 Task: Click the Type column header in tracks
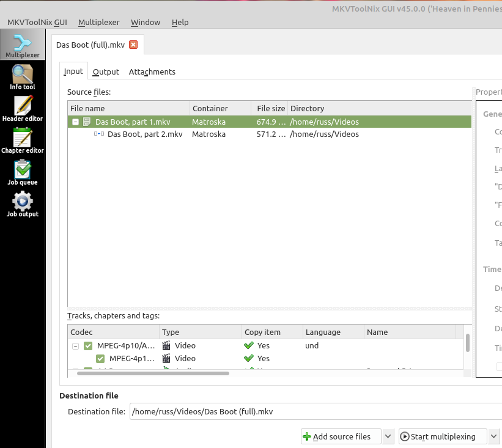(x=201, y=332)
